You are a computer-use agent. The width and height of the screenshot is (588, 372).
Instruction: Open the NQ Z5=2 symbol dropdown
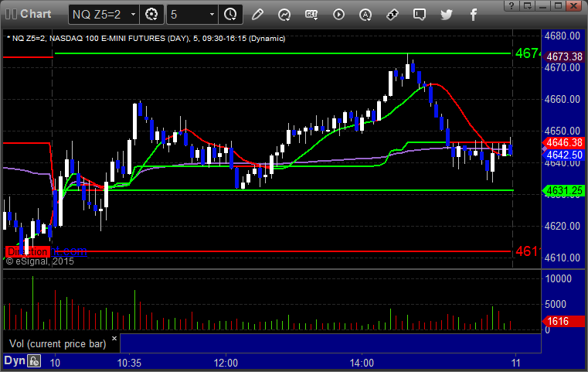coord(133,15)
